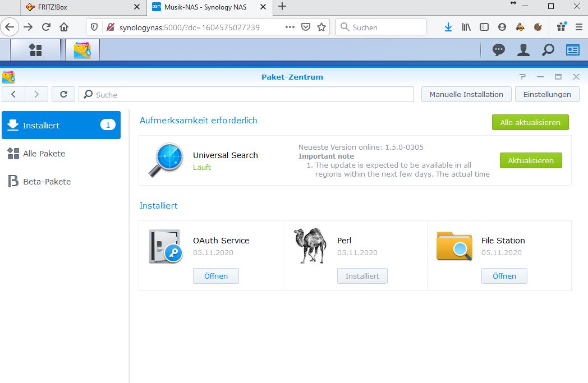
Task: Click the Paket-Zentrum Suche field
Action: (x=246, y=94)
